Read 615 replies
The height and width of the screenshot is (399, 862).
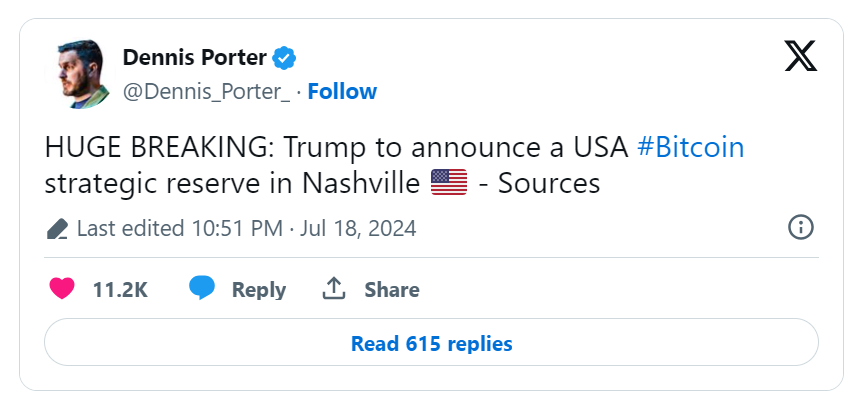[431, 342]
